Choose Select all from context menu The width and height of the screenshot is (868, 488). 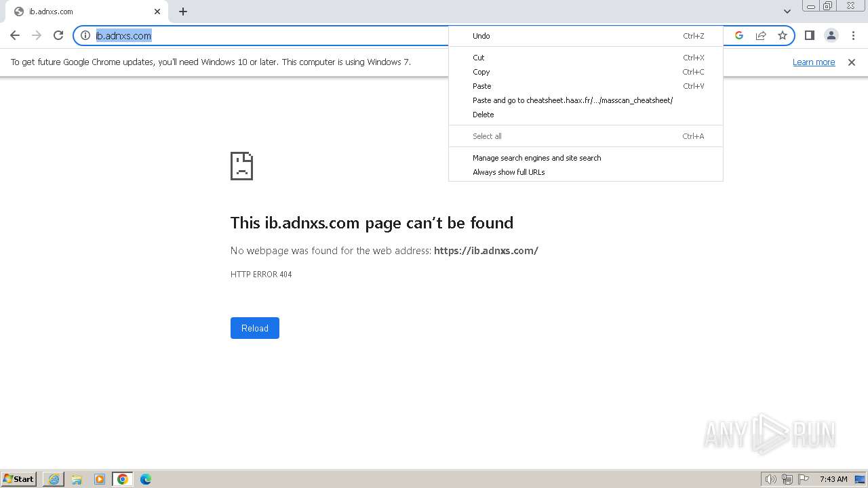(x=586, y=136)
